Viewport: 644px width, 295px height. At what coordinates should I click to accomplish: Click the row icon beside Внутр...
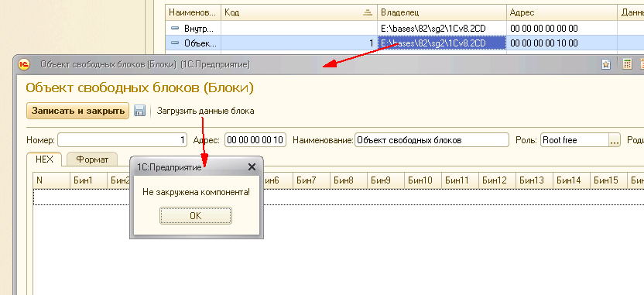176,29
